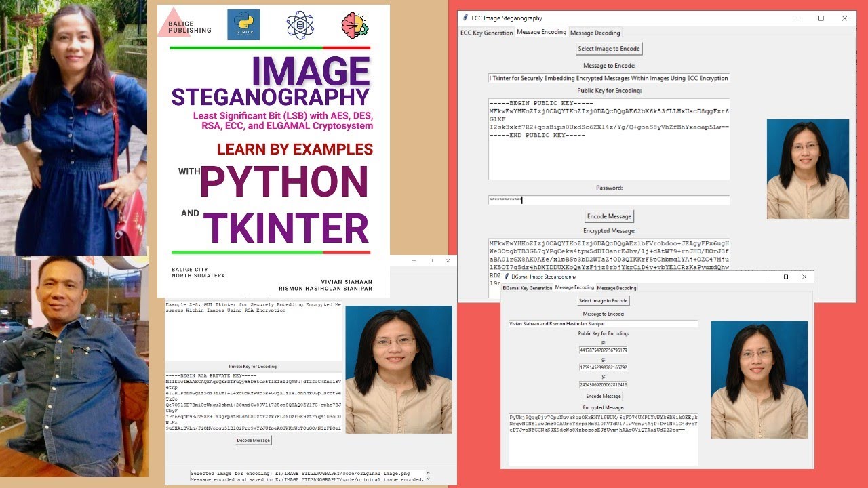
Task: Switch to Message Encoding tab in ECC window
Action: coord(541,32)
